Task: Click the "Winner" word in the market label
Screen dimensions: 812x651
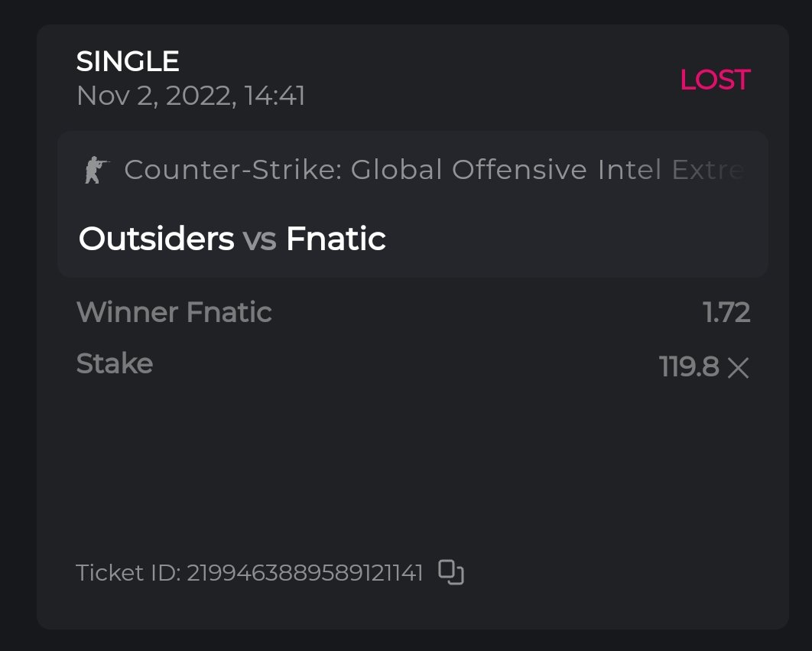Action: click(x=128, y=312)
